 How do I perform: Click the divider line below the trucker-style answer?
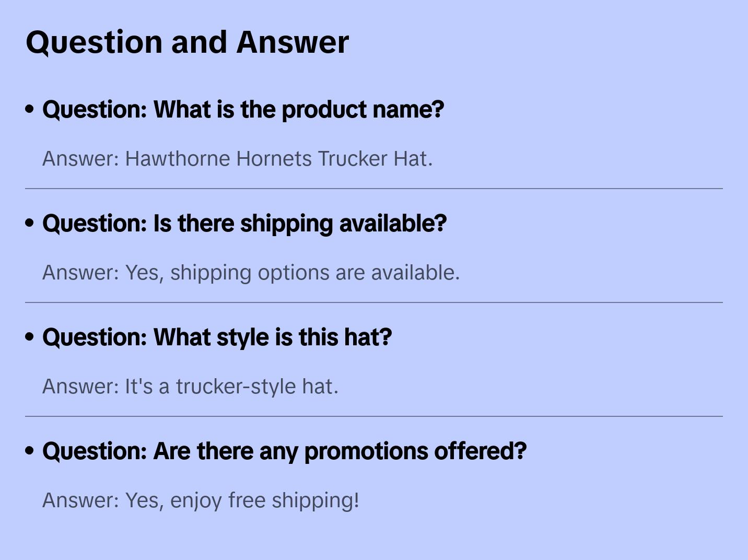[x=374, y=416]
